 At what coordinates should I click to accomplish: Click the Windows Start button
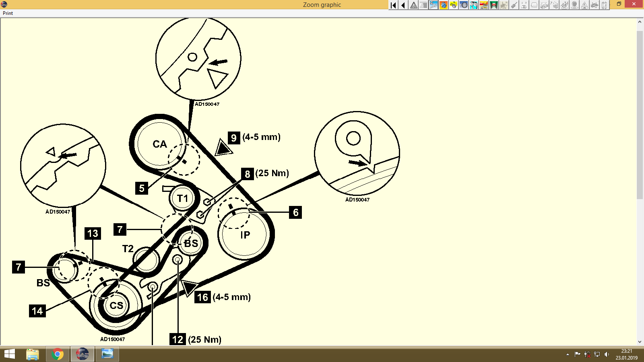[x=9, y=354]
